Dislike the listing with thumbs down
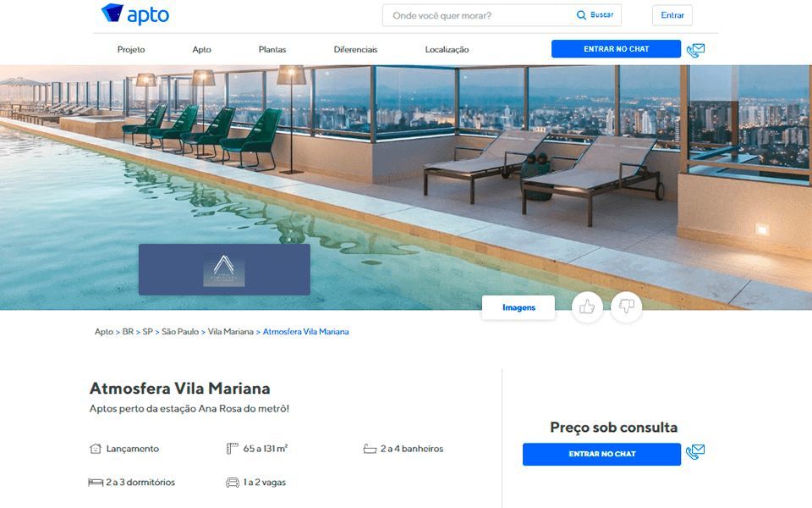 [x=627, y=306]
